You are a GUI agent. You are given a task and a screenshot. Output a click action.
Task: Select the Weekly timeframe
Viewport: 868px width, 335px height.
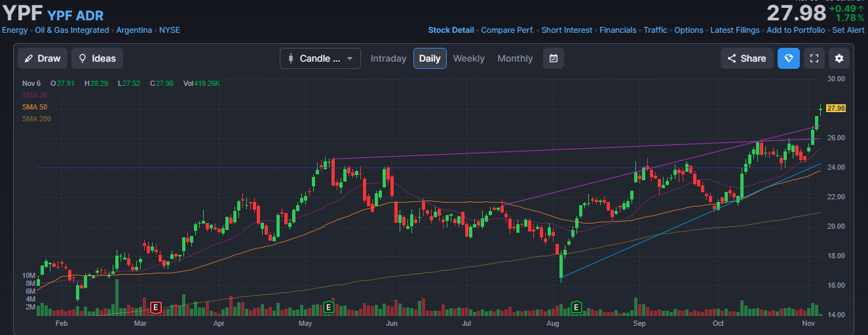469,58
